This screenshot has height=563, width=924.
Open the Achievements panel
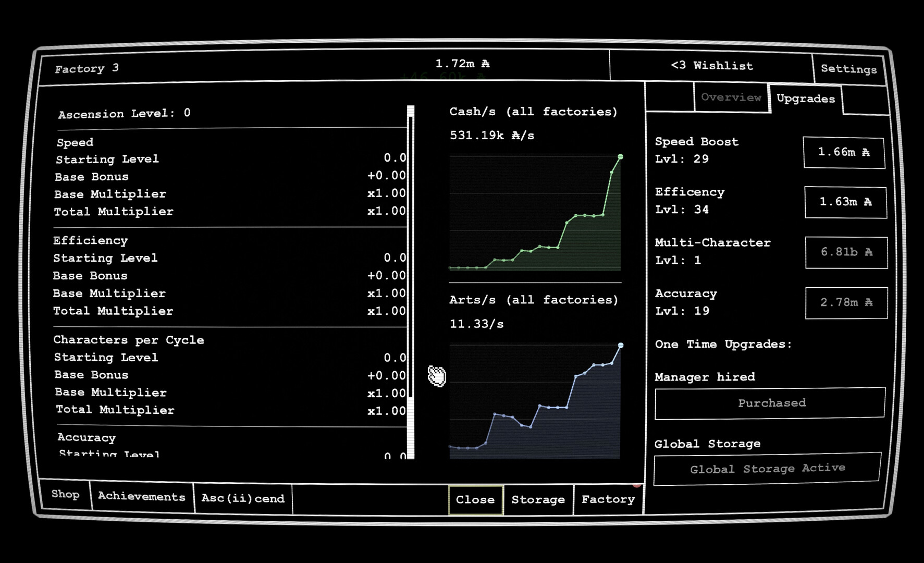tap(141, 497)
